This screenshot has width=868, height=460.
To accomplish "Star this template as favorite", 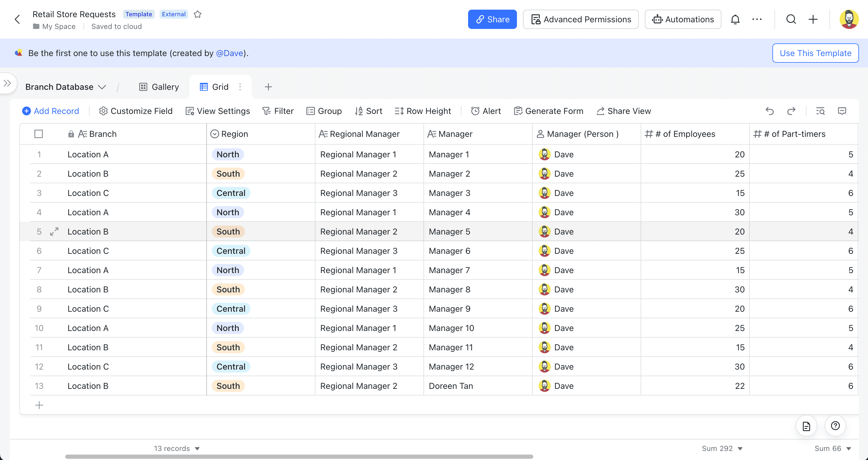I will pyautogui.click(x=198, y=14).
